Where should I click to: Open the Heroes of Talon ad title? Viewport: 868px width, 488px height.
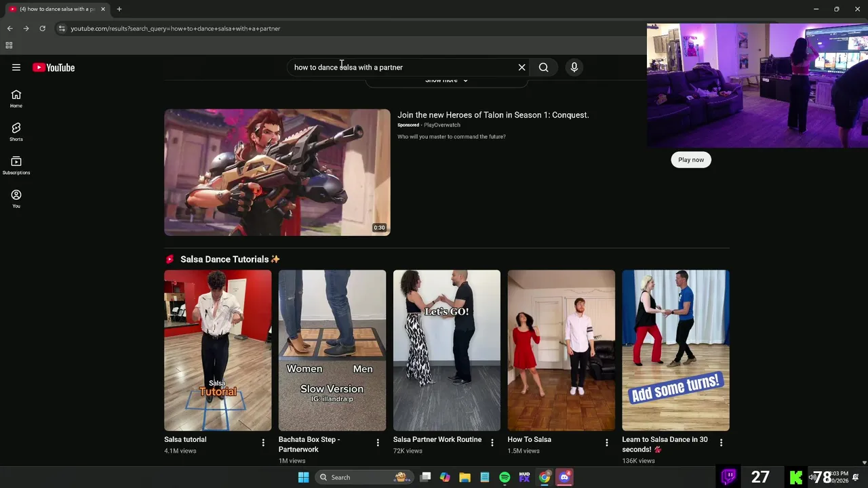(x=493, y=115)
